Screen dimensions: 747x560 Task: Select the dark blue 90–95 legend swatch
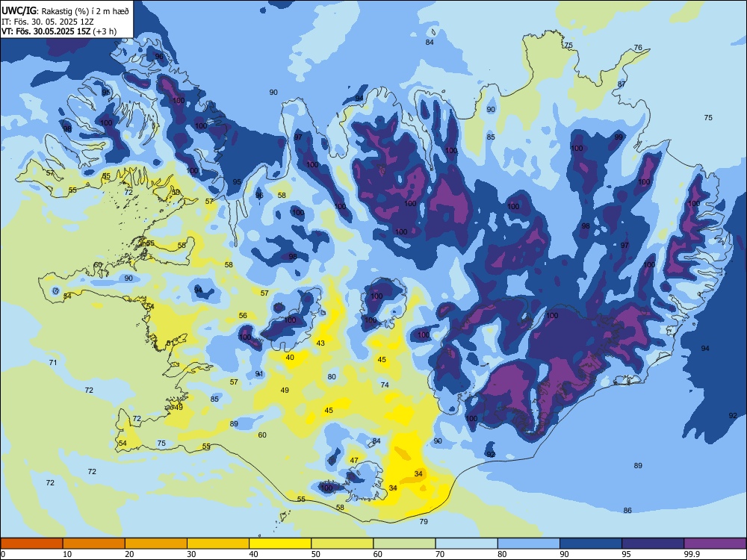(x=591, y=544)
